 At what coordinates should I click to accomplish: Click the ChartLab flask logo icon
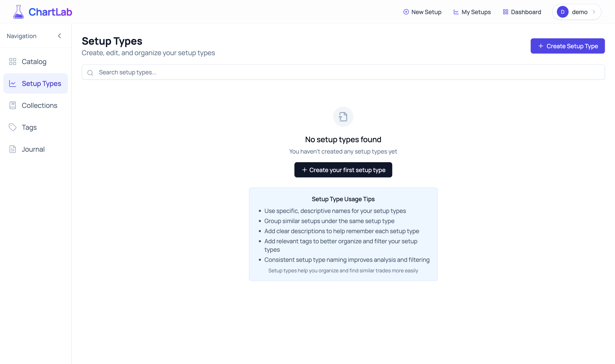(18, 12)
